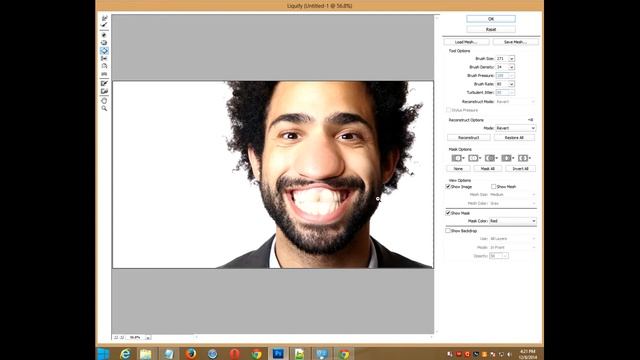Open the Reconstruct Options Mode dropdown

coord(516,128)
